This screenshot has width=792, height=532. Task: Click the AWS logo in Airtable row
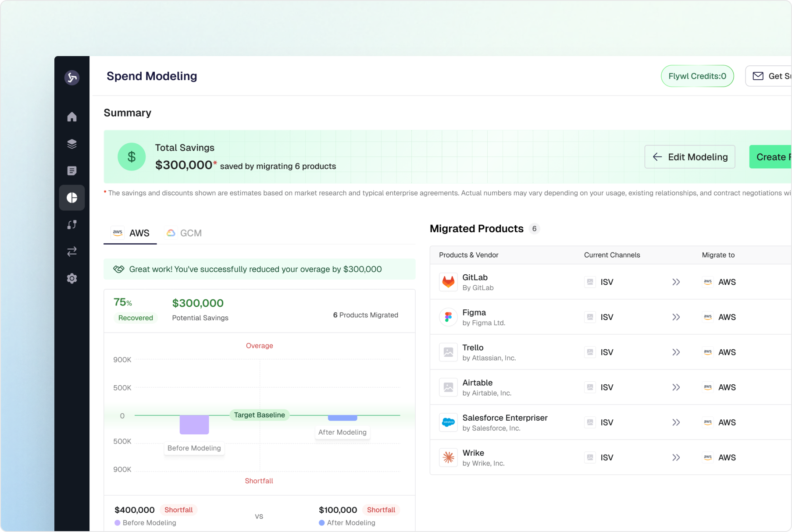click(708, 387)
